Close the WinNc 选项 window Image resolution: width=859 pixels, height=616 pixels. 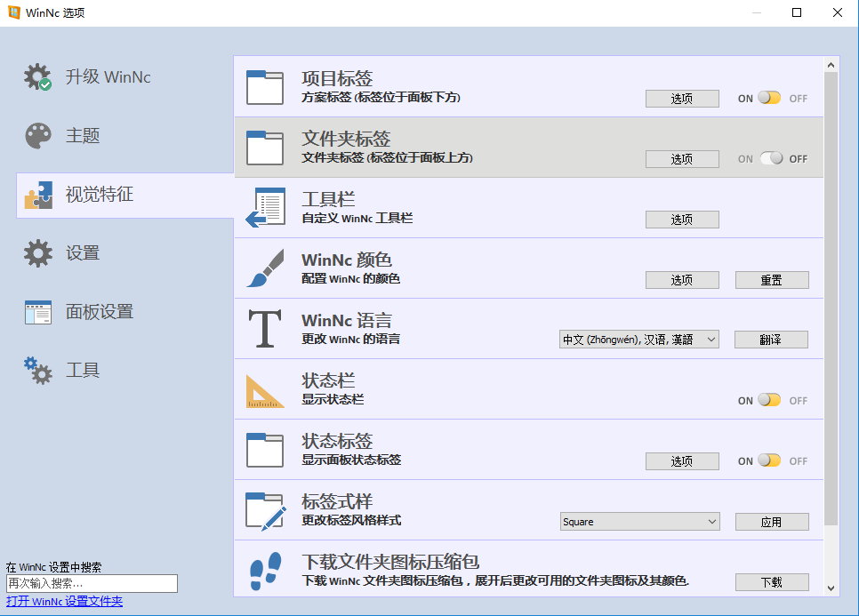838,12
